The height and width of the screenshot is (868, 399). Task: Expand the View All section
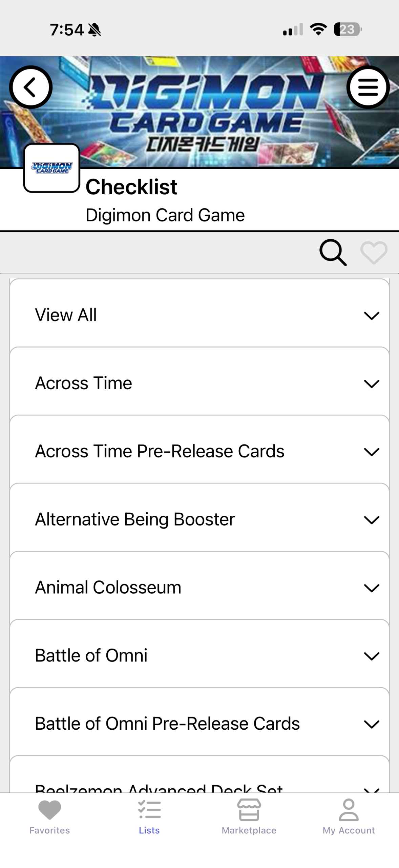(x=371, y=316)
